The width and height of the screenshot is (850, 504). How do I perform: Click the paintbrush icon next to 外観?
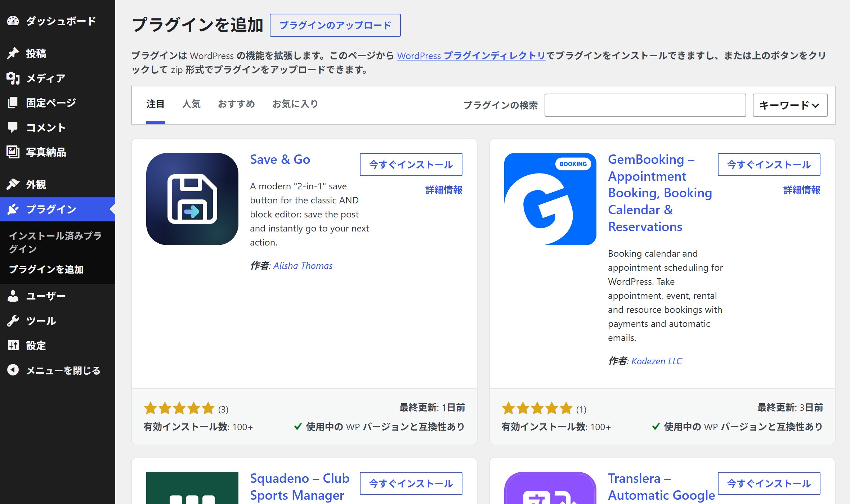click(x=13, y=184)
